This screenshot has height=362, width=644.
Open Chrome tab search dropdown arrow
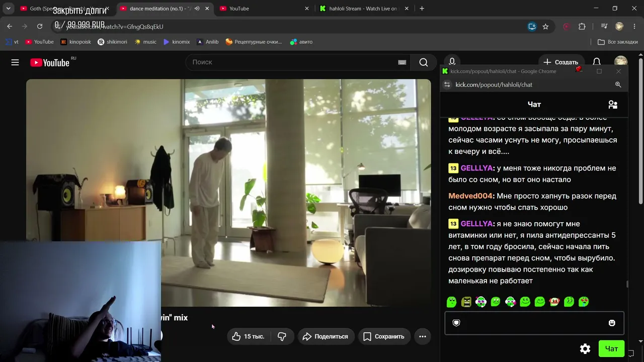click(8, 9)
